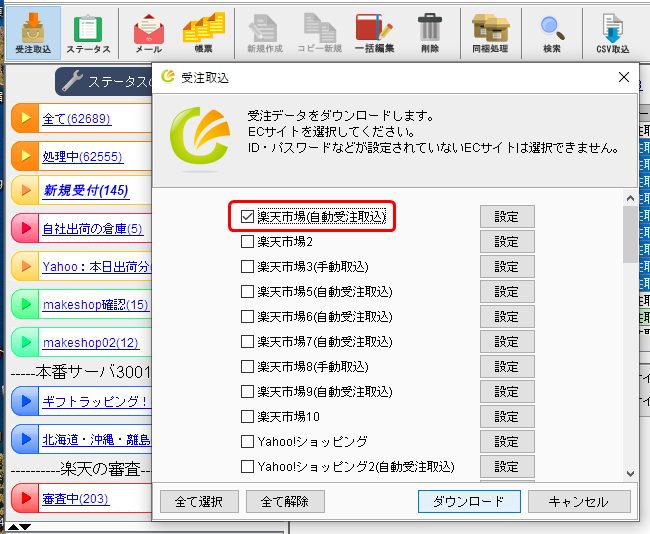Viewport: 650px width, 534px height.
Task: Open the 受注取込 order import toolbar icon
Action: click(33, 33)
